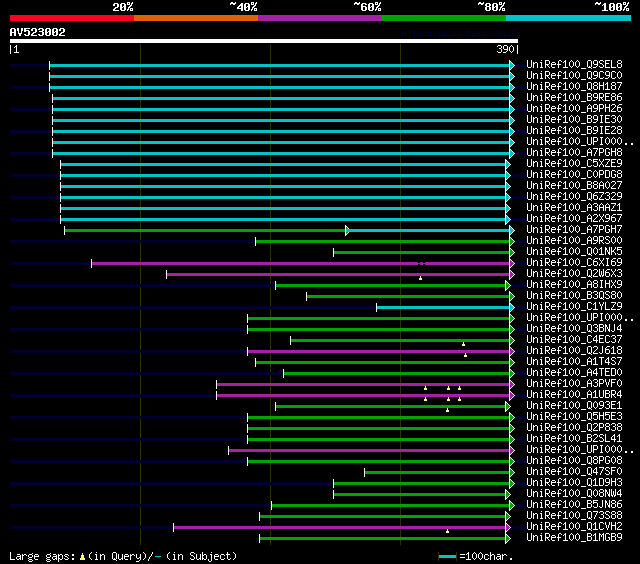The width and height of the screenshot is (640, 564).
Task: Click the UniRef100_A3PVF0 label
Action: (574, 384)
